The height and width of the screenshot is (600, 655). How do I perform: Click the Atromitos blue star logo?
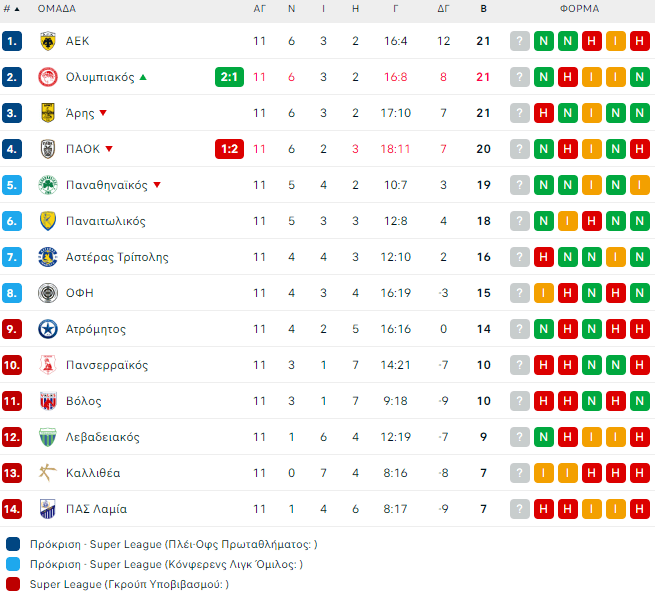47,329
